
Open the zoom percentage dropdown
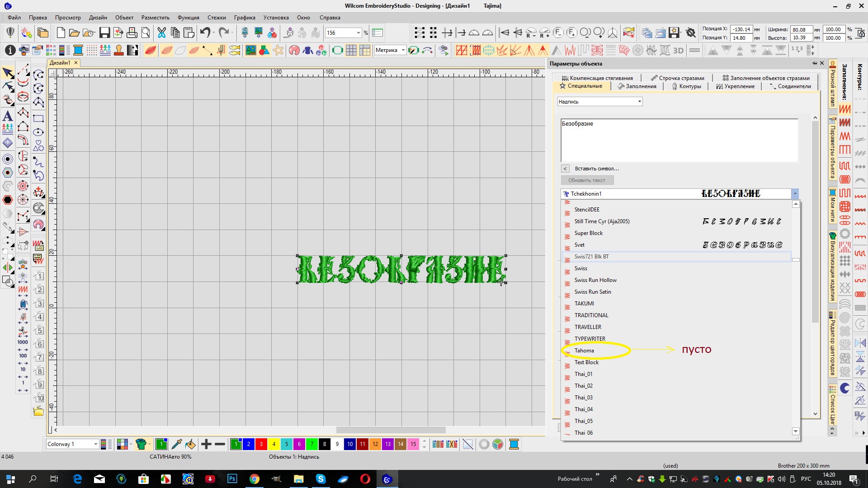tap(359, 33)
